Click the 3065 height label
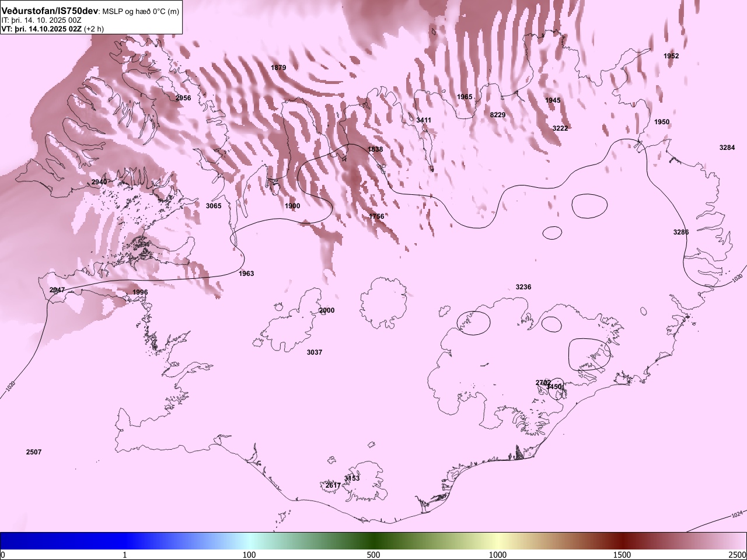 [214, 206]
